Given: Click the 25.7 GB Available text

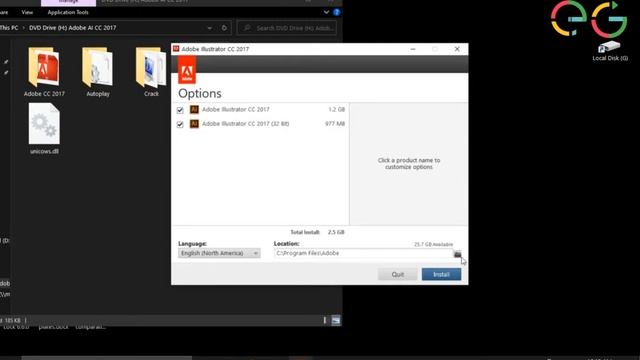Looking at the screenshot, I should [x=433, y=244].
